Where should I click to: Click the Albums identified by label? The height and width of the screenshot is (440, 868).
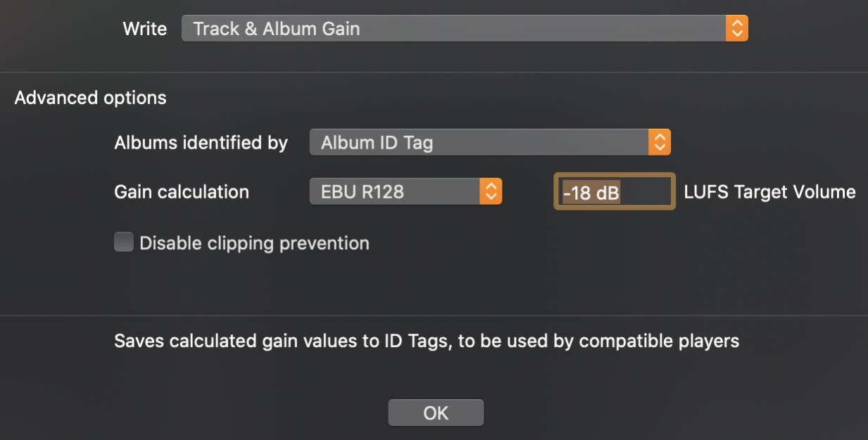[x=201, y=143]
